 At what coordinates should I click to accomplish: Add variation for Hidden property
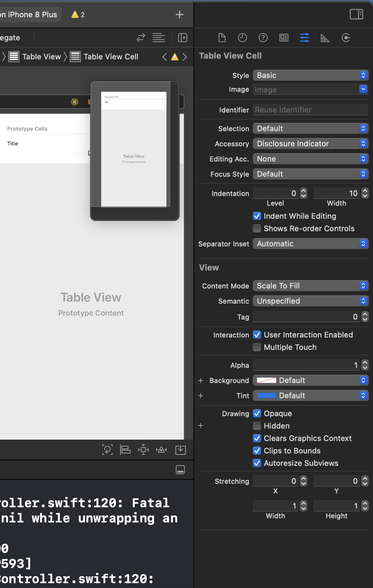201,425
